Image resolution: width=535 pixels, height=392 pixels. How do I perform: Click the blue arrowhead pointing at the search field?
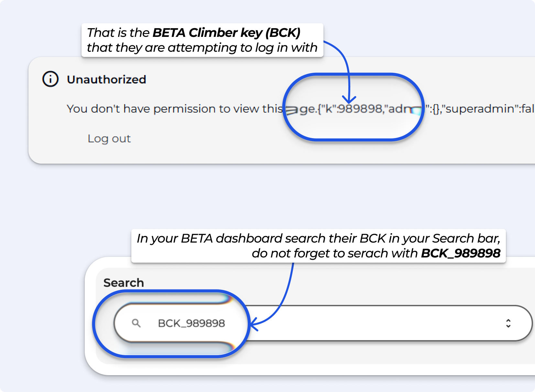coord(254,324)
